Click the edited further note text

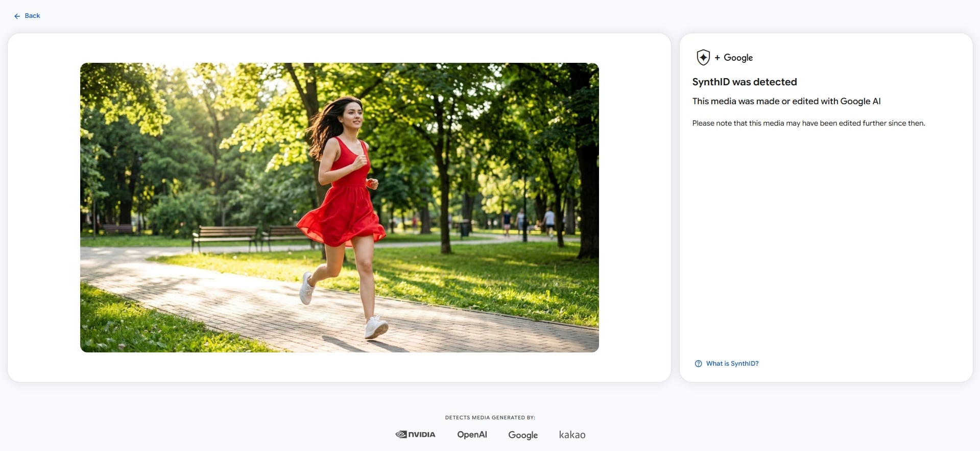click(x=808, y=123)
